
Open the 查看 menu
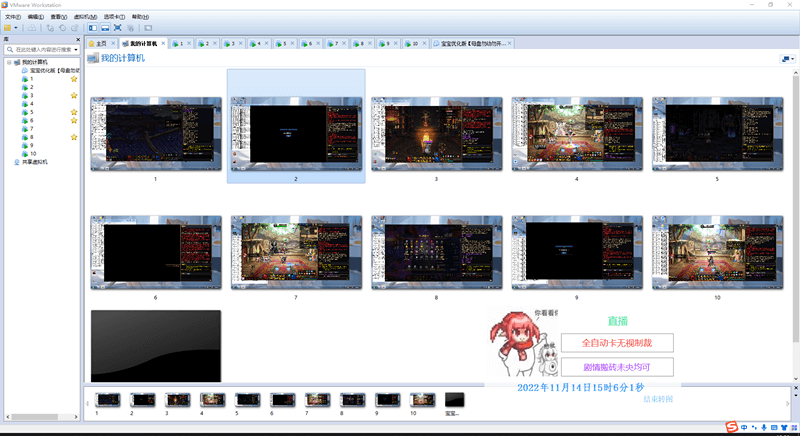pyautogui.click(x=59, y=17)
